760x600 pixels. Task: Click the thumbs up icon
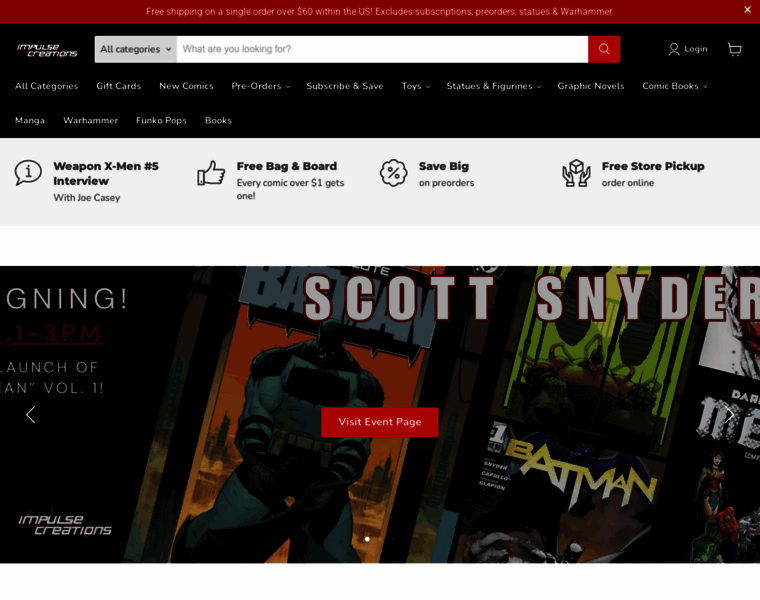coord(211,173)
